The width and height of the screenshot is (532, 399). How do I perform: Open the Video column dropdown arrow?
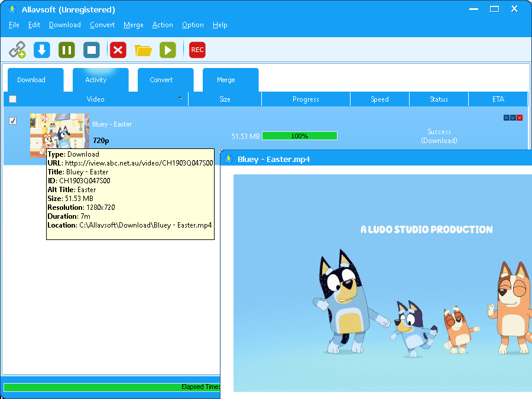pyautogui.click(x=180, y=98)
